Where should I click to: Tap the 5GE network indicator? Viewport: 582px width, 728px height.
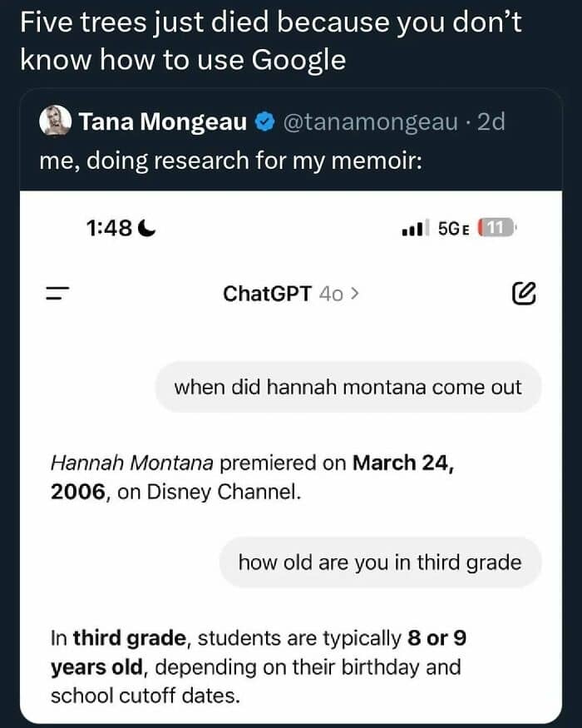(454, 227)
